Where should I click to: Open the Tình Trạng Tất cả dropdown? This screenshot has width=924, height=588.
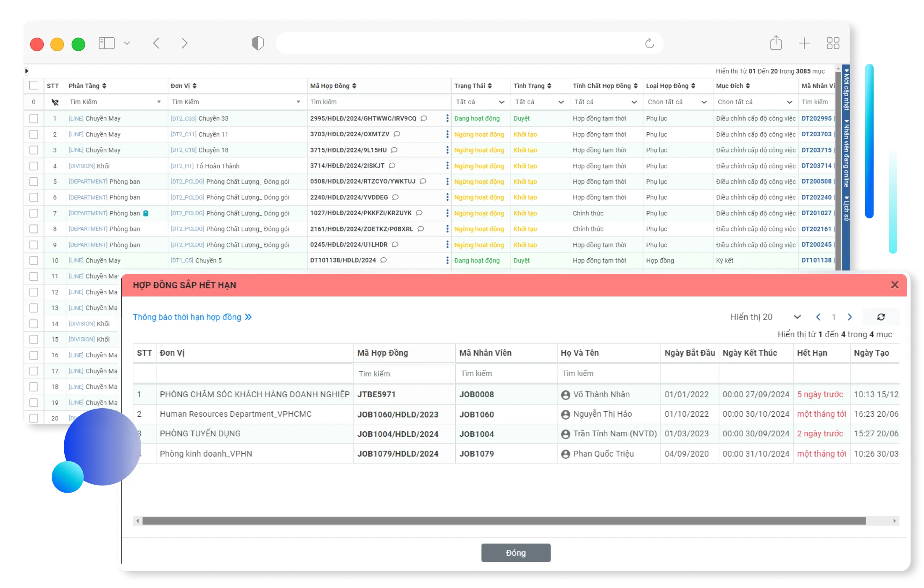click(539, 102)
